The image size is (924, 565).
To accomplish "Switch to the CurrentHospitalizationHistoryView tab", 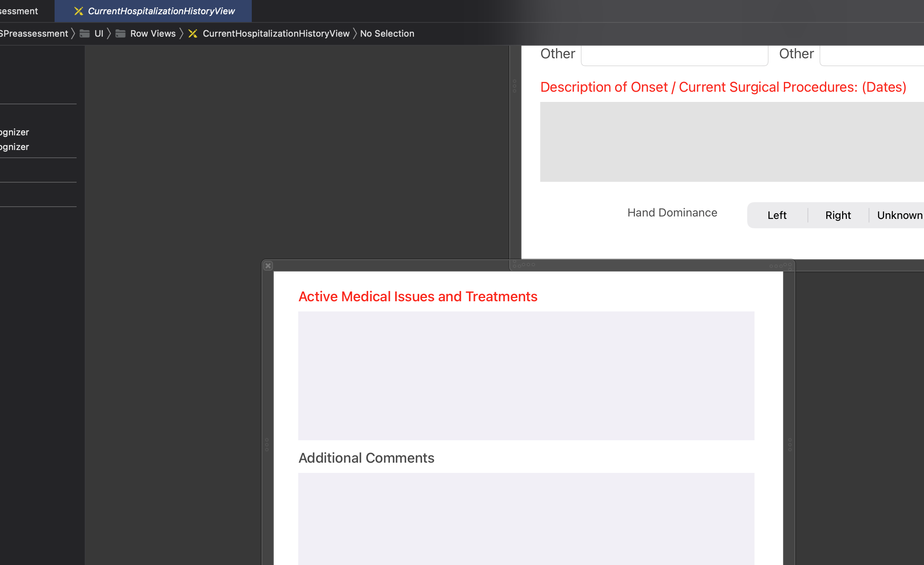I will tap(161, 11).
